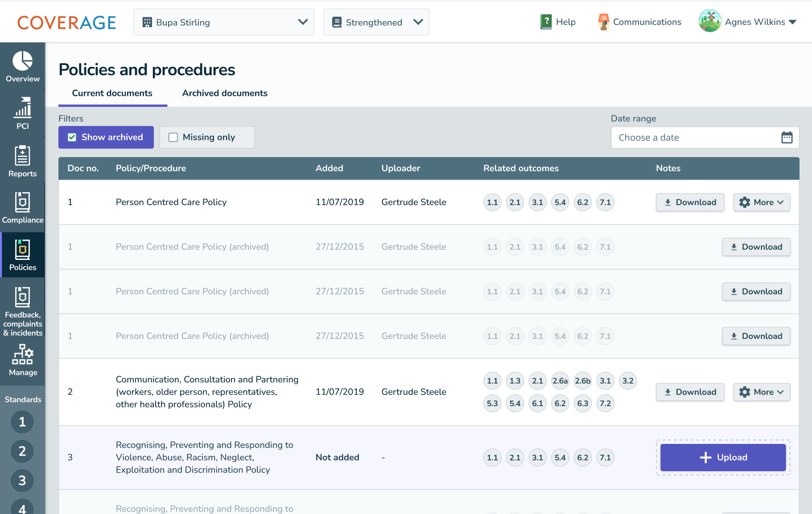Click the Choose a date field
The height and width of the screenshot is (514, 812).
pyautogui.click(x=696, y=137)
